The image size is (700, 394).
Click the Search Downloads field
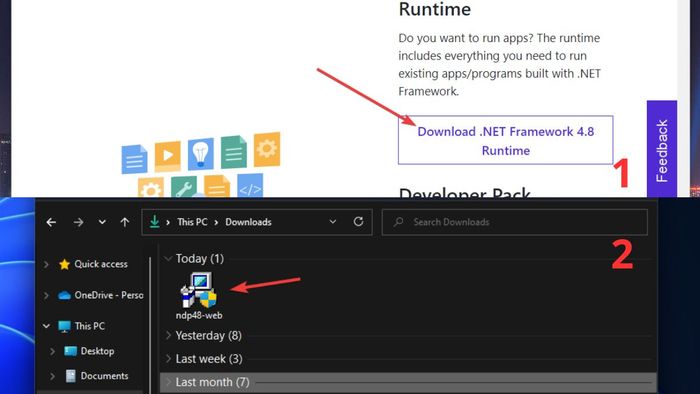514,222
